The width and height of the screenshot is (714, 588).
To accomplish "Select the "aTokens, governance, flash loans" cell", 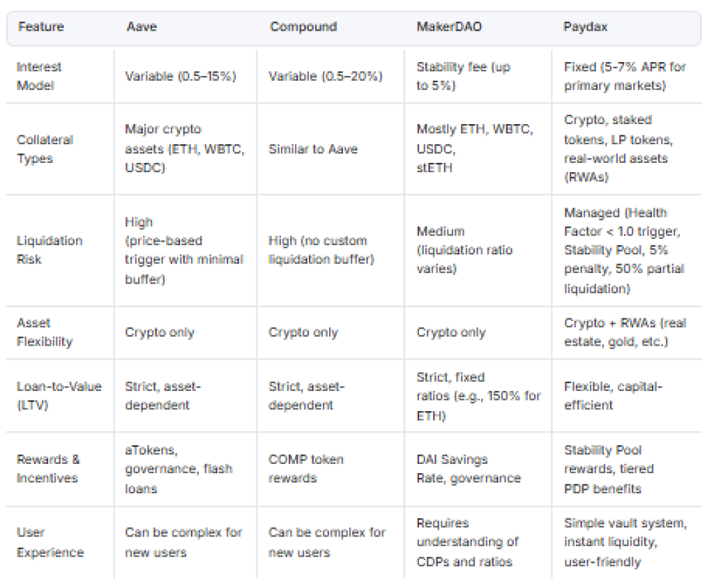I will click(178, 469).
